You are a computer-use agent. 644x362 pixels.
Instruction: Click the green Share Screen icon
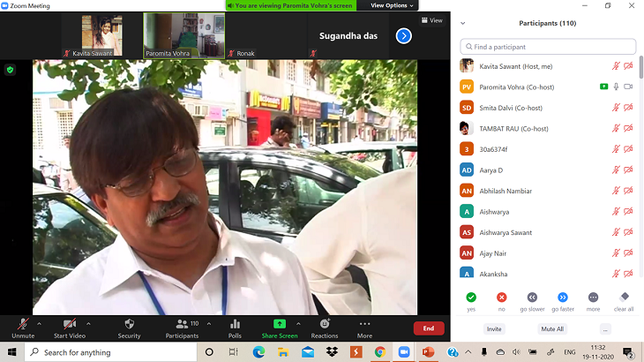click(279, 324)
